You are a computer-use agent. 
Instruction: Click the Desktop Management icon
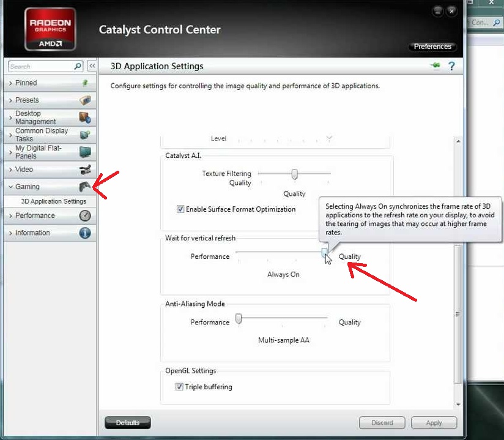[85, 117]
